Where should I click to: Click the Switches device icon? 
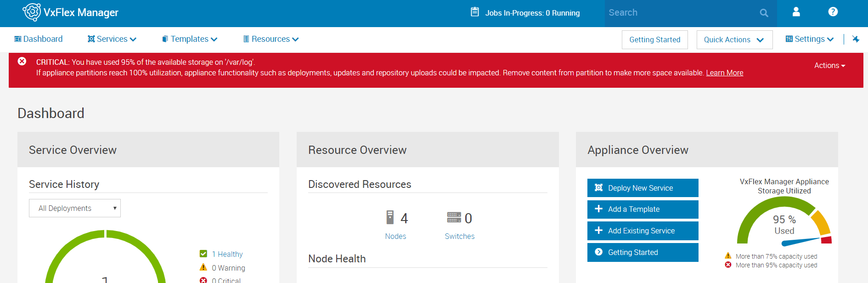point(454,217)
